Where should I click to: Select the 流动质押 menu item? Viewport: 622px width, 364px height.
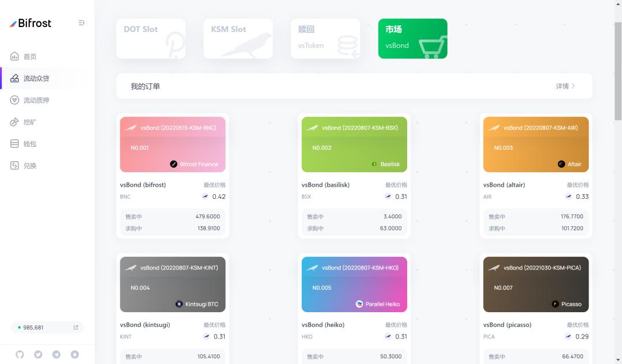pyautogui.click(x=36, y=100)
